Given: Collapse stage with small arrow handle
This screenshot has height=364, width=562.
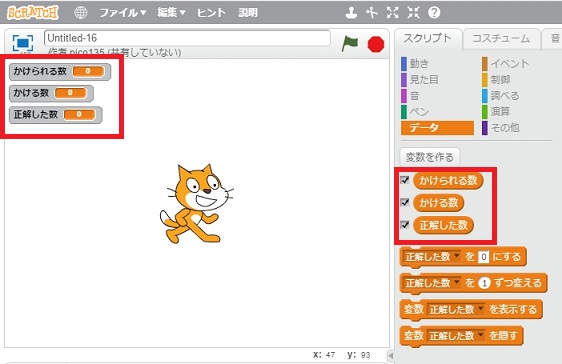Looking at the screenshot, I should tap(391, 355).
